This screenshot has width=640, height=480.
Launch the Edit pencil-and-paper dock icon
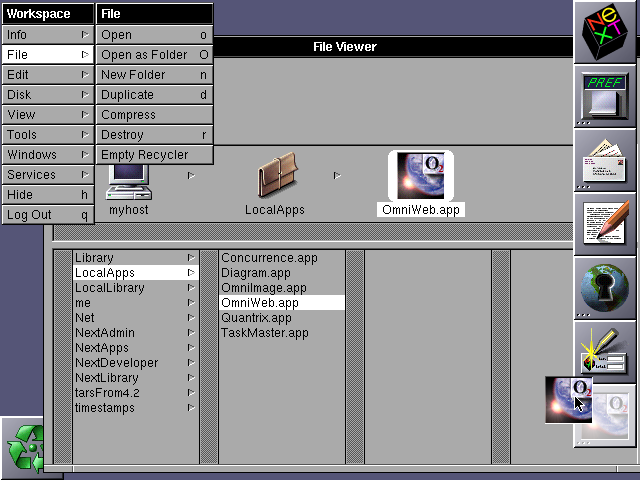tap(604, 224)
